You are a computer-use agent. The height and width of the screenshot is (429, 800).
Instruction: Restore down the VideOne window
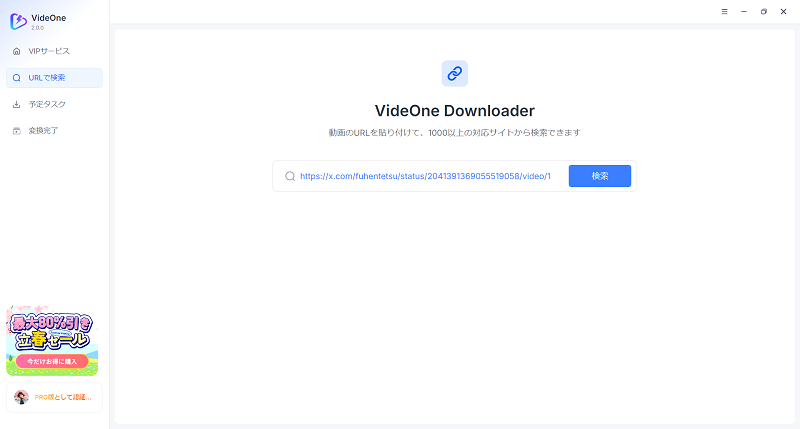tap(764, 12)
